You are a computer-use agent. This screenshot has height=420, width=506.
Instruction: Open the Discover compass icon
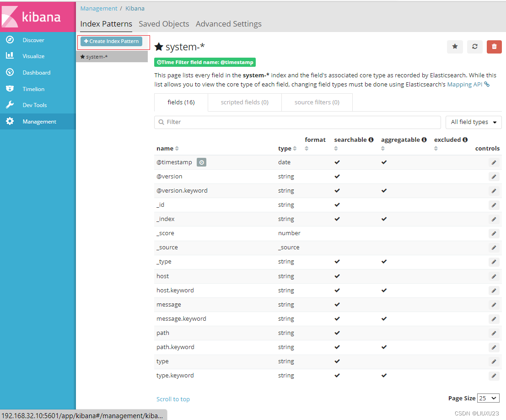[x=10, y=40]
